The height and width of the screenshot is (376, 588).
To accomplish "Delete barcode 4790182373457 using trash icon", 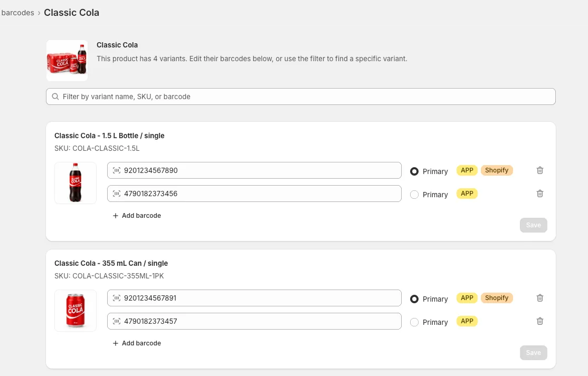I will [539, 321].
